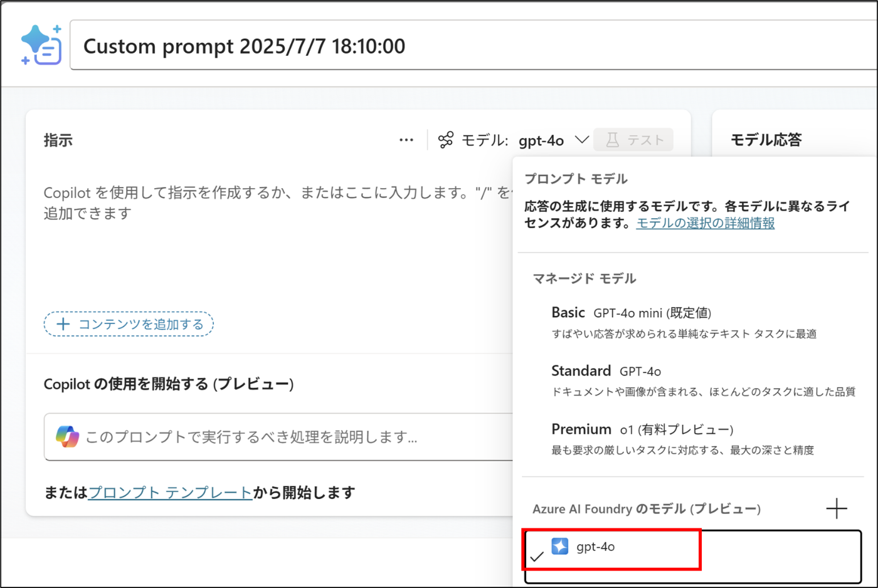This screenshot has width=878, height=588.
Task: Open the instructions ellipsis menu
Action: tap(406, 140)
